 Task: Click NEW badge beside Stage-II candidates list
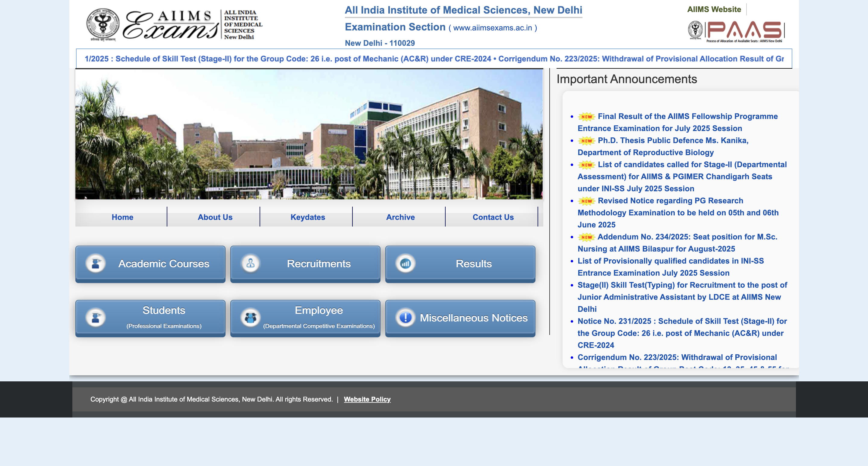point(587,165)
